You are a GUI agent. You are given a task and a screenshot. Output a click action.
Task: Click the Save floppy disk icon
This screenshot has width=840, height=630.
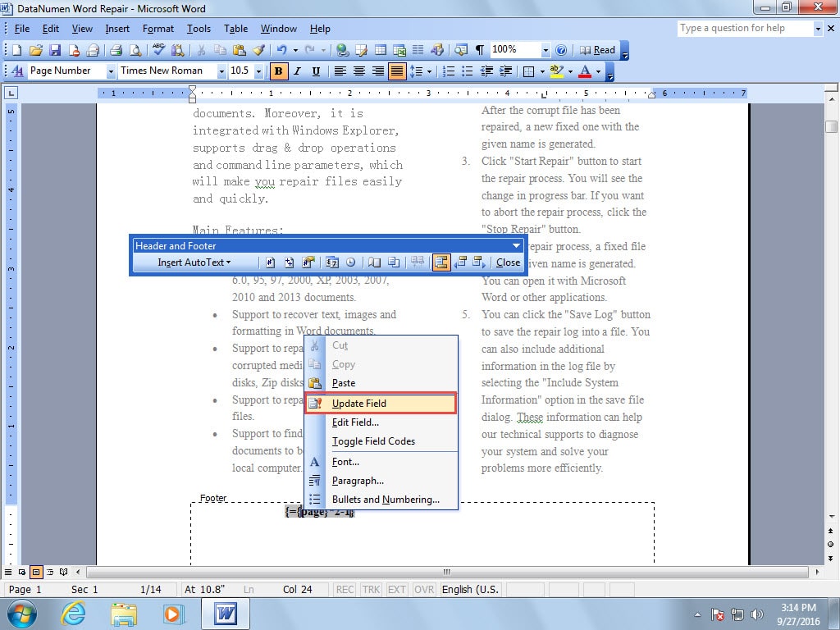(56, 51)
